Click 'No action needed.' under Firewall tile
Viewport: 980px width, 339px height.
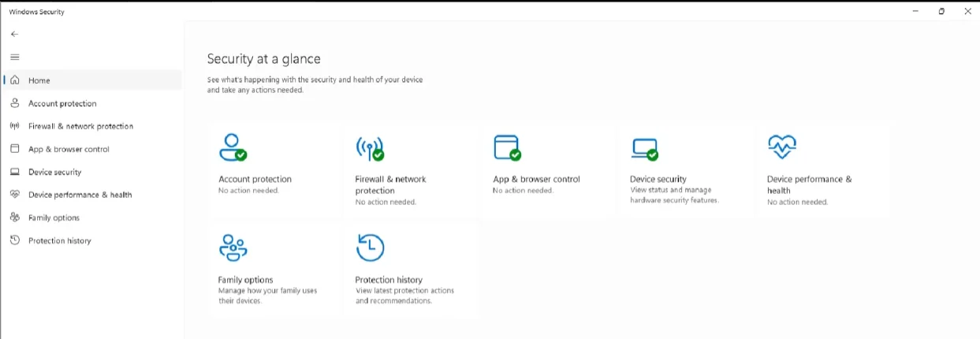click(x=386, y=202)
